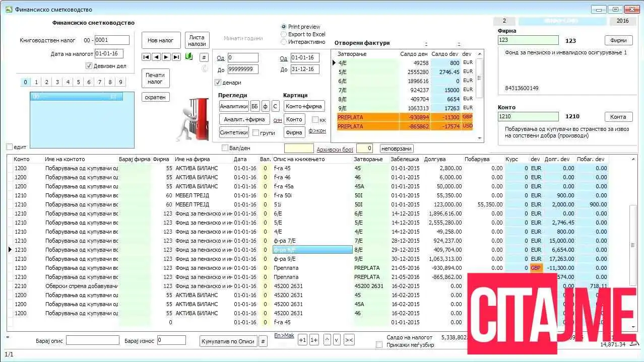644x362 pixels.
Task: Create a new entry with Нов налог
Action: (x=160, y=40)
